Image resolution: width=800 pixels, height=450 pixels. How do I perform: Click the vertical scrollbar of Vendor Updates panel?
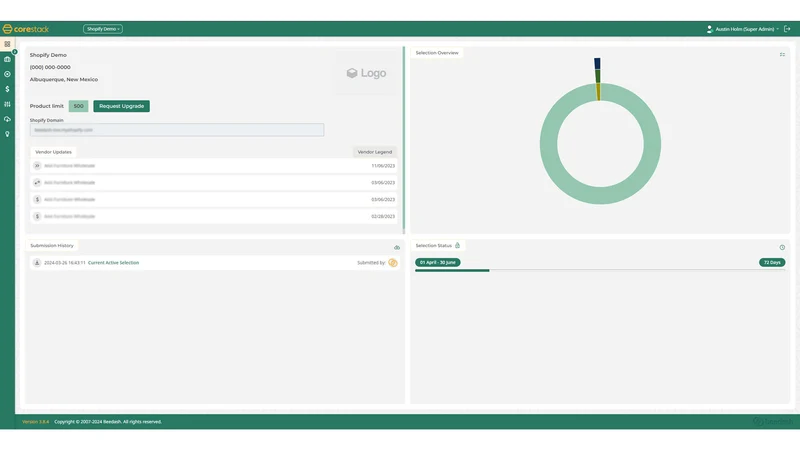404,139
